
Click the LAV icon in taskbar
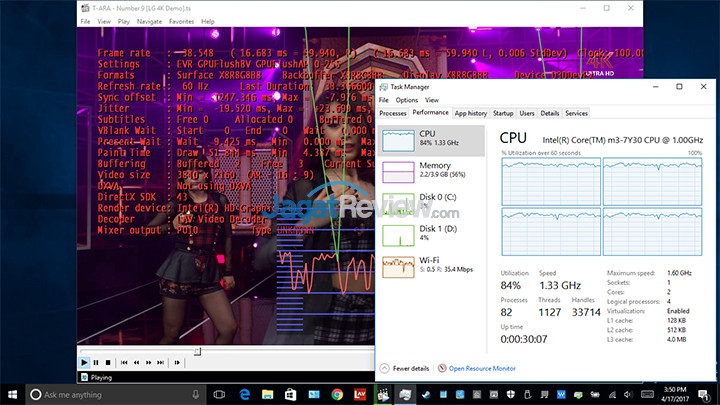(x=360, y=394)
